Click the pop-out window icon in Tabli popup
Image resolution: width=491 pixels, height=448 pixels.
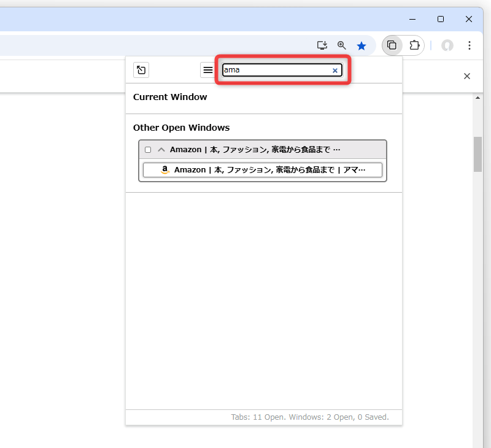[141, 70]
